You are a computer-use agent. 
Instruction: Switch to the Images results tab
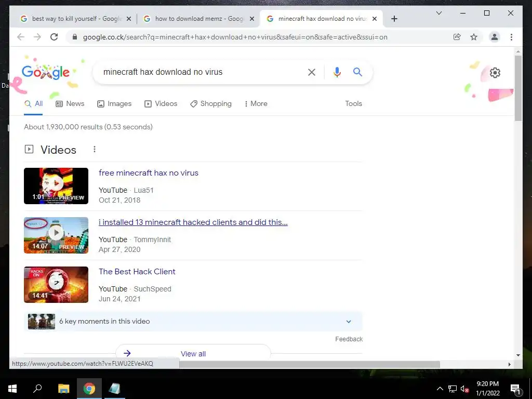pyautogui.click(x=114, y=104)
